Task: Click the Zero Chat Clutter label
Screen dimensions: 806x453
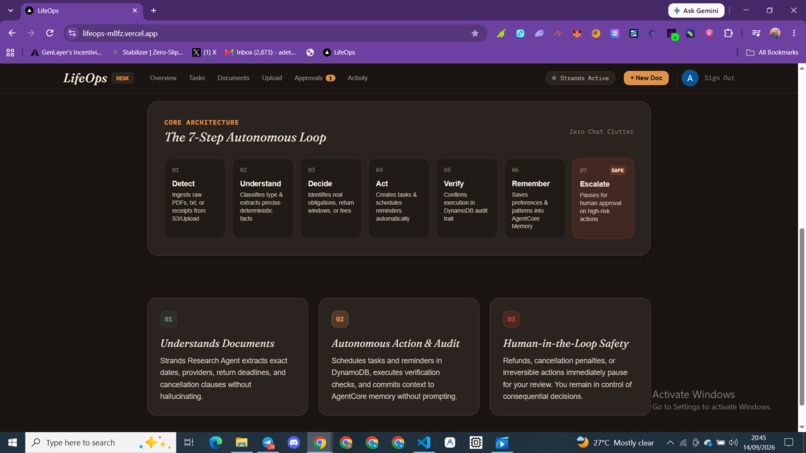Action: tap(601, 132)
